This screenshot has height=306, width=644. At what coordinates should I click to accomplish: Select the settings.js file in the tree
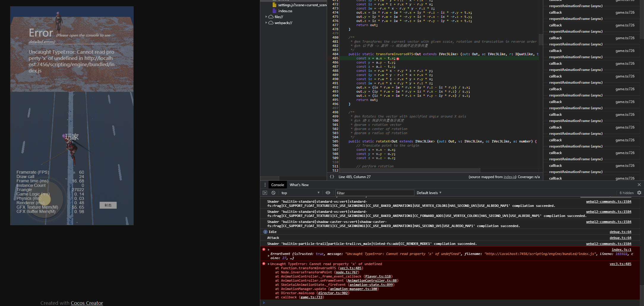[302, 5]
